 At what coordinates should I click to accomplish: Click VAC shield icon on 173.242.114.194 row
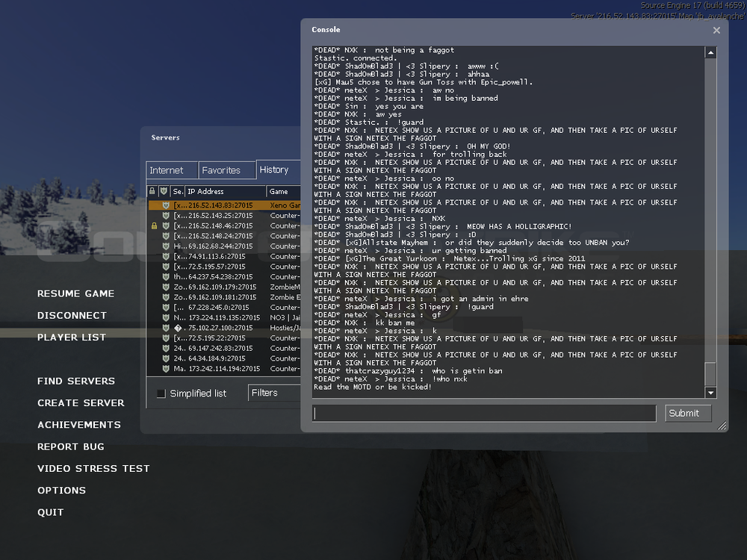click(166, 369)
